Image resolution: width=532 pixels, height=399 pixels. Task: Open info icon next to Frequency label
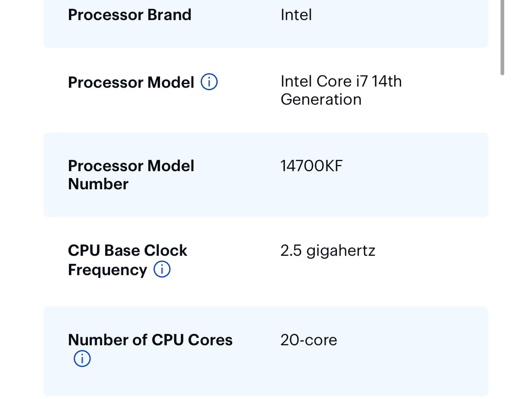pyautogui.click(x=162, y=269)
